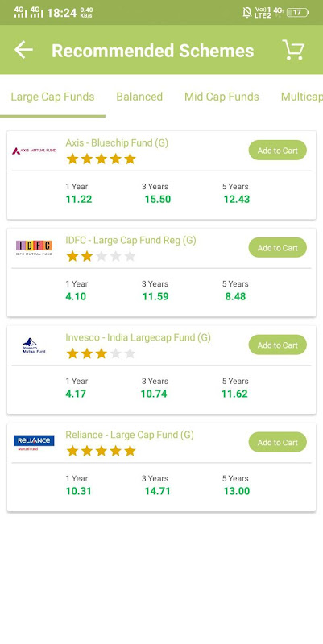The image size is (323, 644).
Task: Add IDFC Large Cap Fund to cart
Action: pyautogui.click(x=278, y=248)
